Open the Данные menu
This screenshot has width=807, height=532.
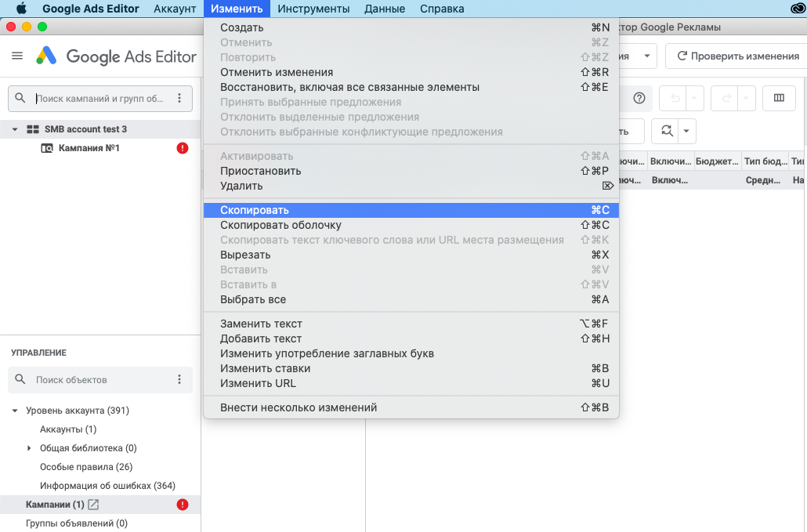(x=385, y=9)
